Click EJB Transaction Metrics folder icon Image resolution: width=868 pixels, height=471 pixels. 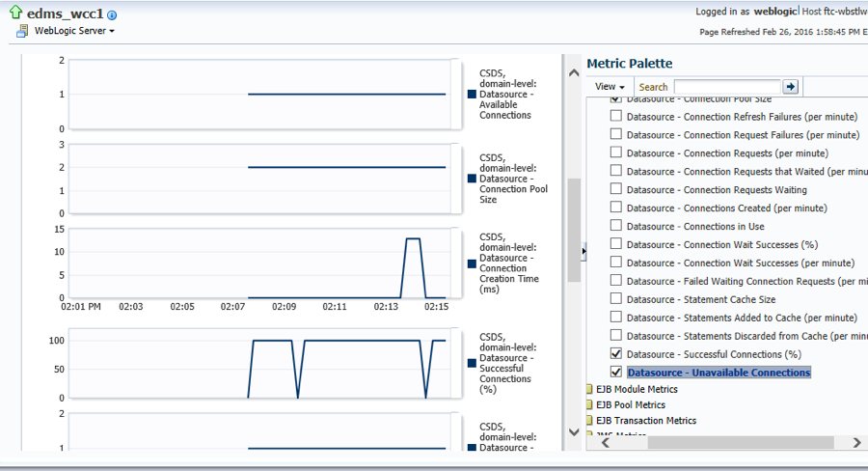[x=589, y=421]
